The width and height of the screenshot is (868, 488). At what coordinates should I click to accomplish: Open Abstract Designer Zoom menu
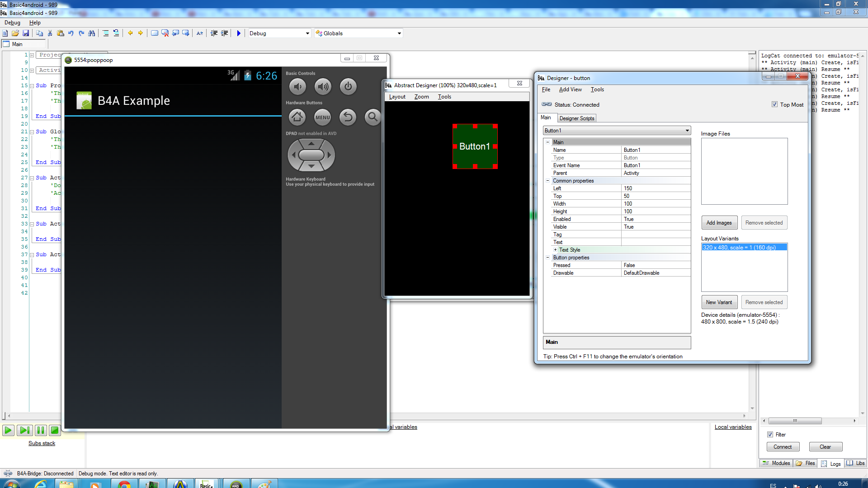pos(421,97)
